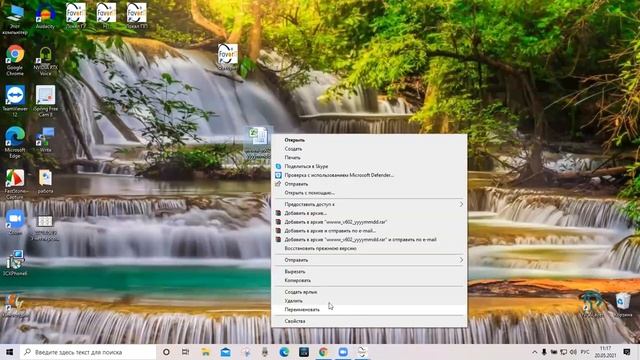Open the Audacity desktop shortcut
Viewport: 640px width, 360px height.
[x=45, y=16]
